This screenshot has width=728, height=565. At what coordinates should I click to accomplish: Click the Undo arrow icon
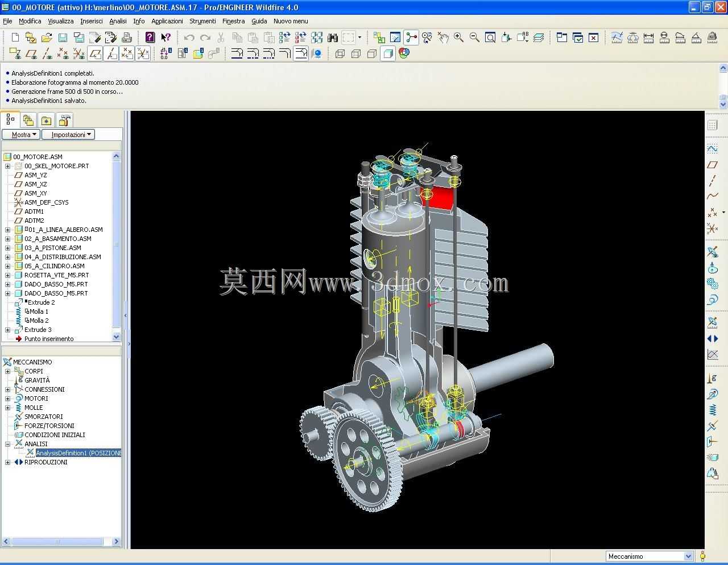189,38
